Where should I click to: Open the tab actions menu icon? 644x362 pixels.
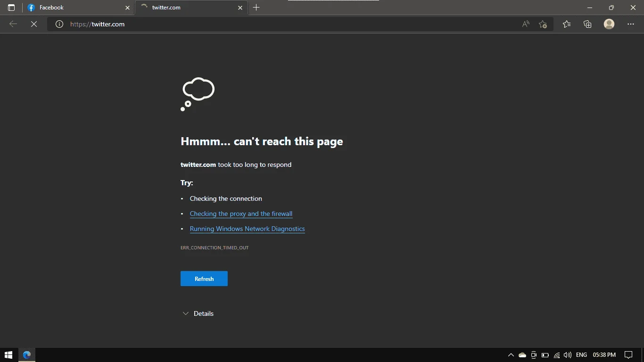pyautogui.click(x=11, y=8)
